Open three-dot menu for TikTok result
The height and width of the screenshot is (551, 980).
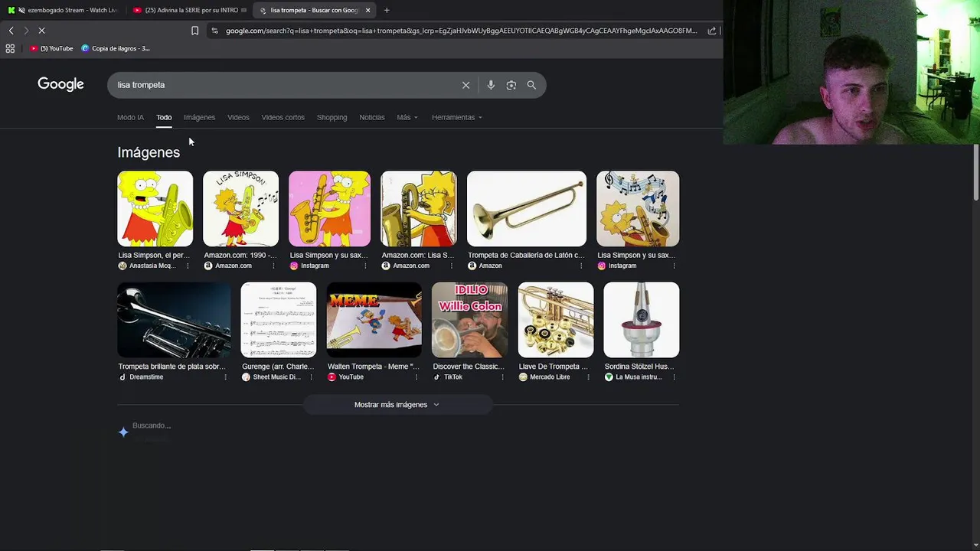point(501,377)
